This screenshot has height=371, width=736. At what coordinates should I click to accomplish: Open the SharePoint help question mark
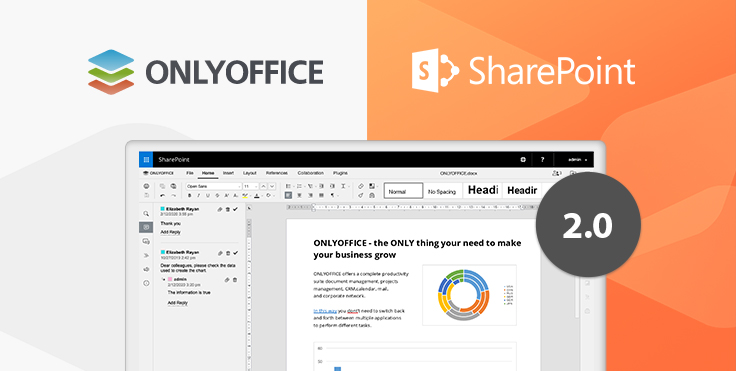point(542,160)
